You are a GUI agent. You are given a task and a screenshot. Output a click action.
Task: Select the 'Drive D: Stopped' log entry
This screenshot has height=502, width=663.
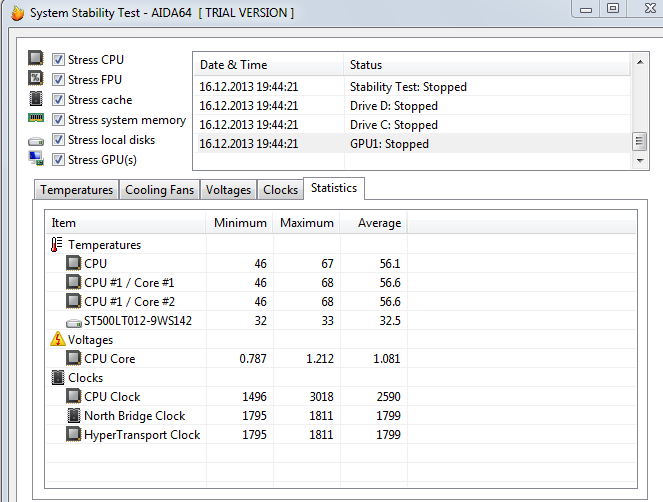[412, 106]
